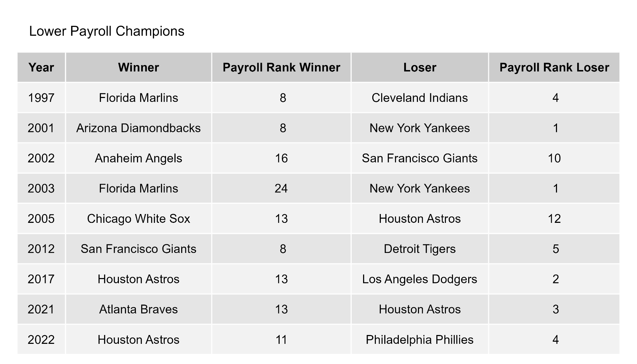Click the 2022 year cell

pos(41,340)
